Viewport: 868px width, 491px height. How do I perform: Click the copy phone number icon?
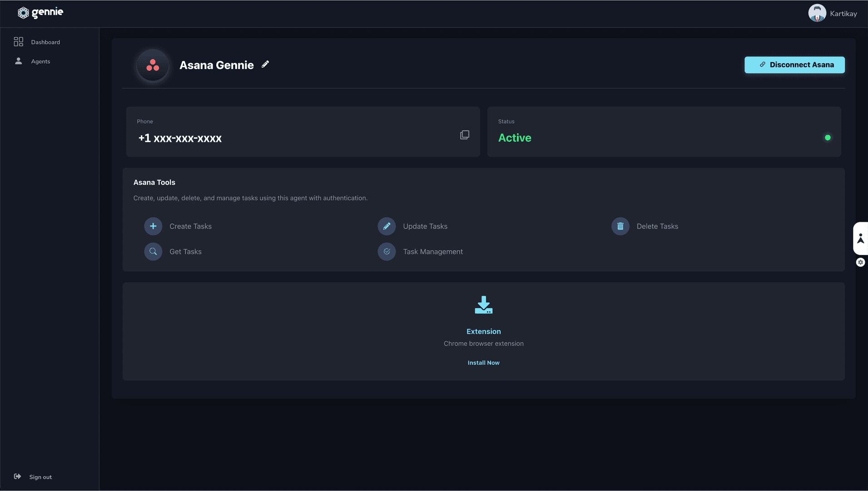tap(464, 135)
